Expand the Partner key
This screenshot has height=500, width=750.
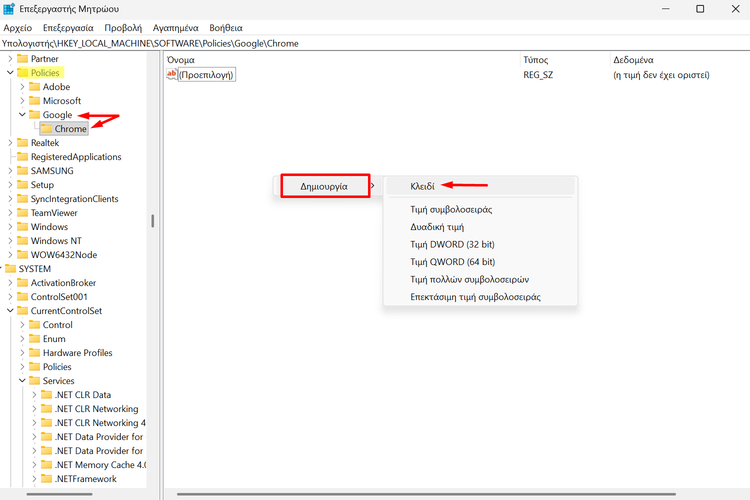click(x=10, y=59)
